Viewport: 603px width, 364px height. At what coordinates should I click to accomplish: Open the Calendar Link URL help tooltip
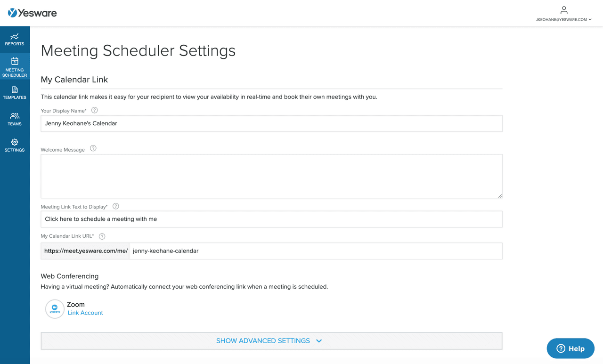coord(102,236)
